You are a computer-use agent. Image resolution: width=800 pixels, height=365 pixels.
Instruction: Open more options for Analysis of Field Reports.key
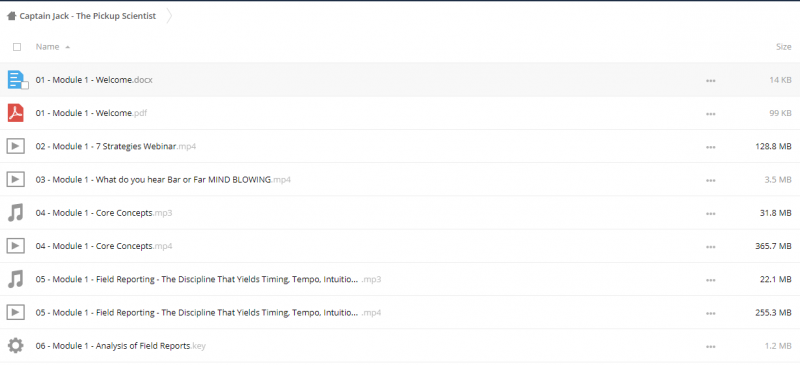(x=710, y=346)
